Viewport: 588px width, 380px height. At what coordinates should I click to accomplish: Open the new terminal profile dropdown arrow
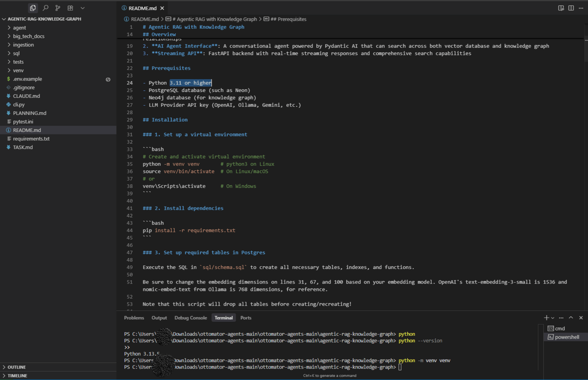(x=553, y=318)
